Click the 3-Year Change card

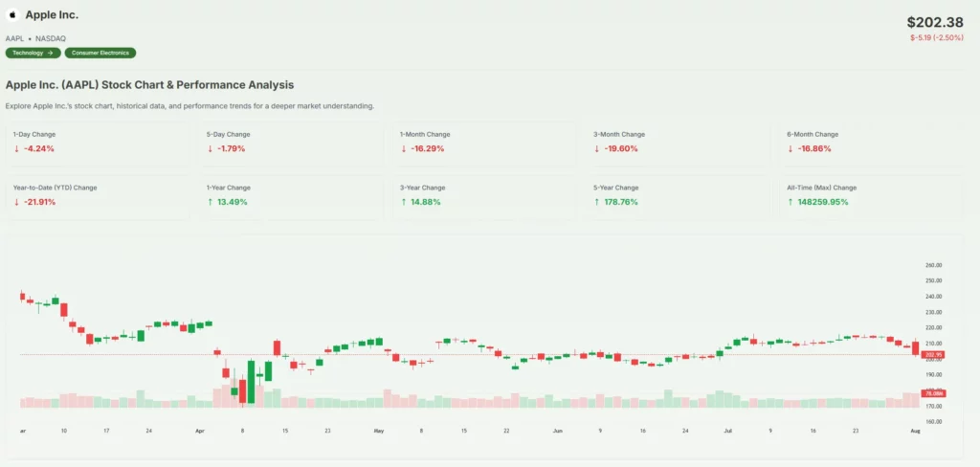[486, 195]
